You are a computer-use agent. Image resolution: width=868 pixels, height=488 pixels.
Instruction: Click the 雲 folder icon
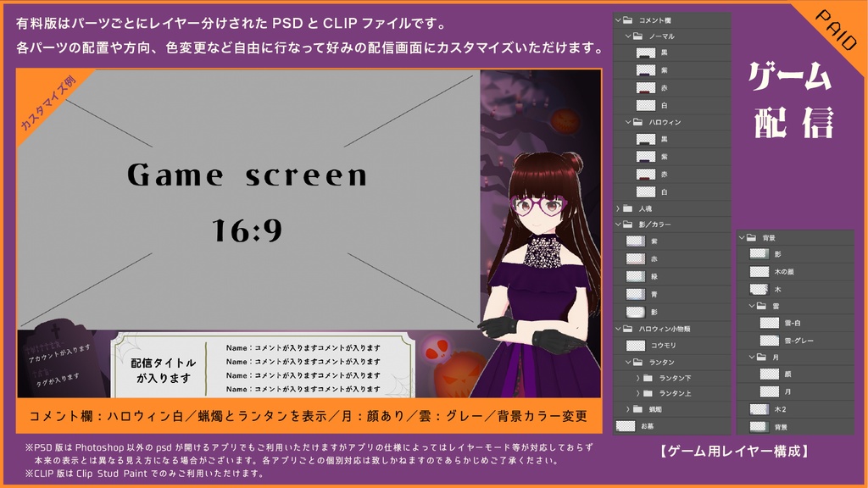pyautogui.click(x=760, y=304)
